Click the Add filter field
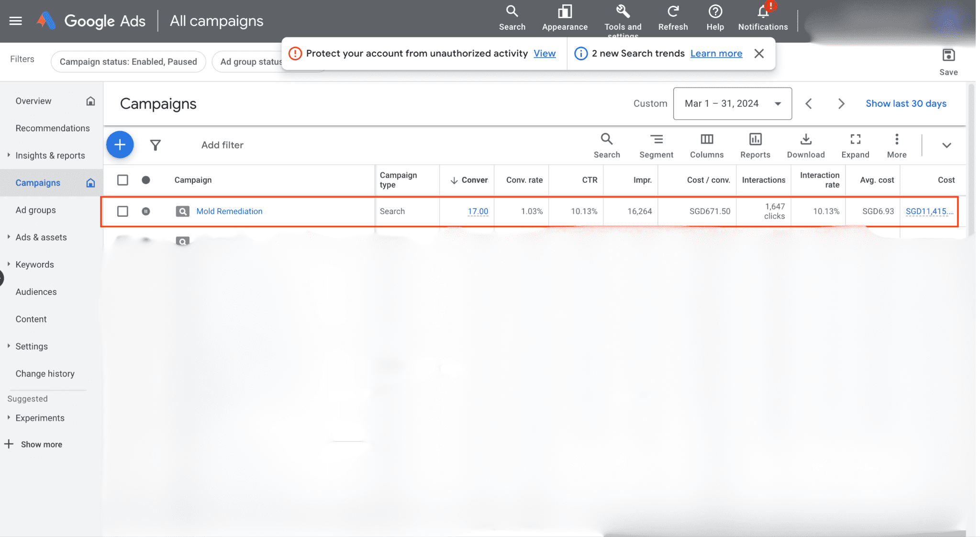 (x=222, y=145)
